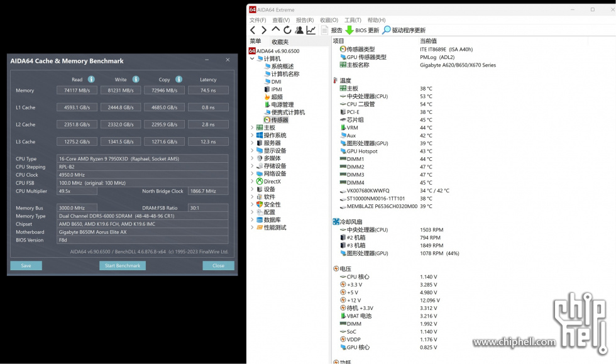Select the GPU Hotspot temperature row
The height and width of the screenshot is (364, 616).
(x=387, y=151)
